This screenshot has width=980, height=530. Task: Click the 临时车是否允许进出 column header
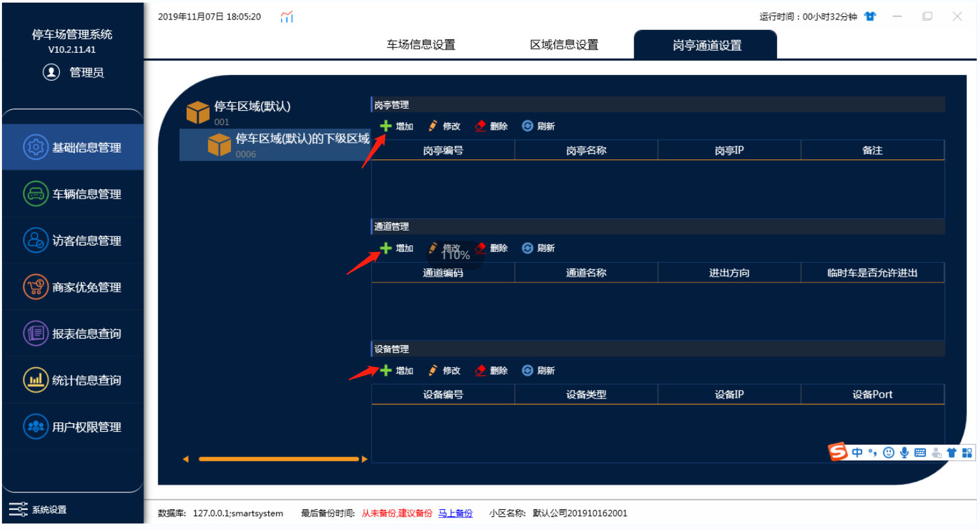pos(873,273)
